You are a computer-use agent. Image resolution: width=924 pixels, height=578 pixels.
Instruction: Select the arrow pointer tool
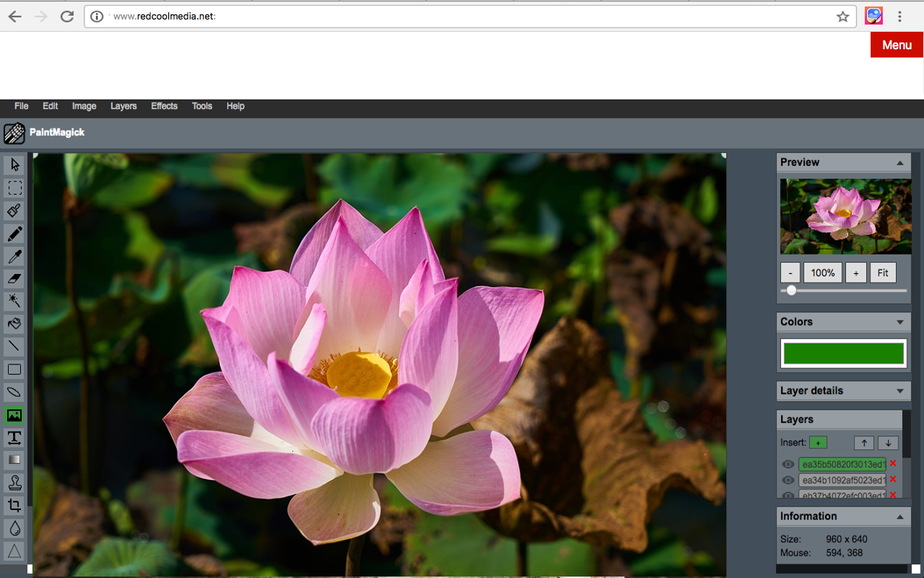[14, 165]
